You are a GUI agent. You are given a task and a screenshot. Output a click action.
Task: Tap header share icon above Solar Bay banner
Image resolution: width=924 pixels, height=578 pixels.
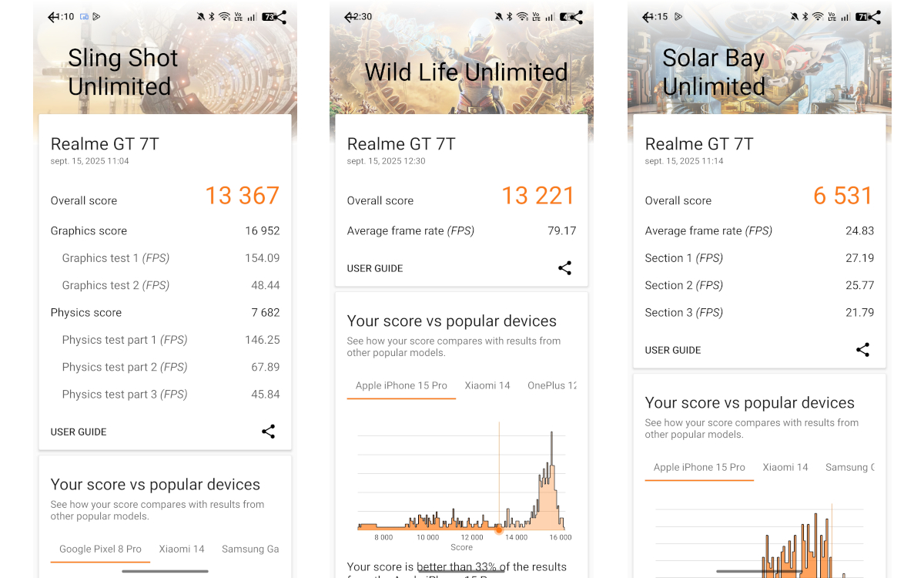[x=874, y=17]
